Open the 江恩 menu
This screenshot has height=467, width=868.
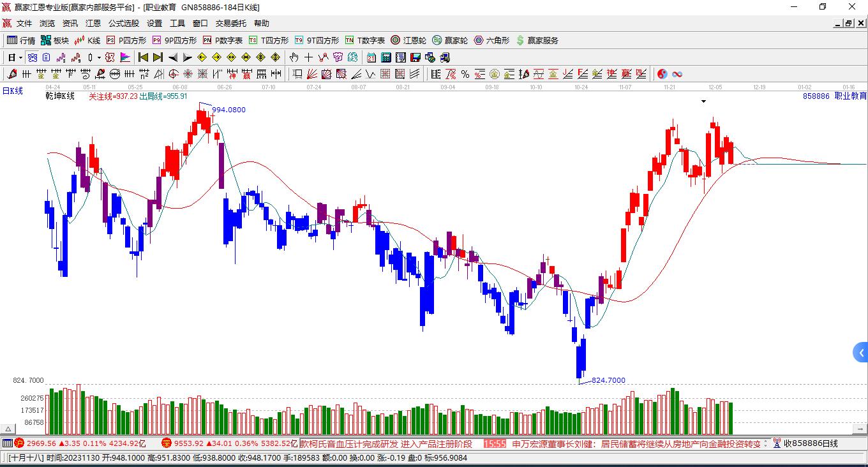tap(93, 24)
